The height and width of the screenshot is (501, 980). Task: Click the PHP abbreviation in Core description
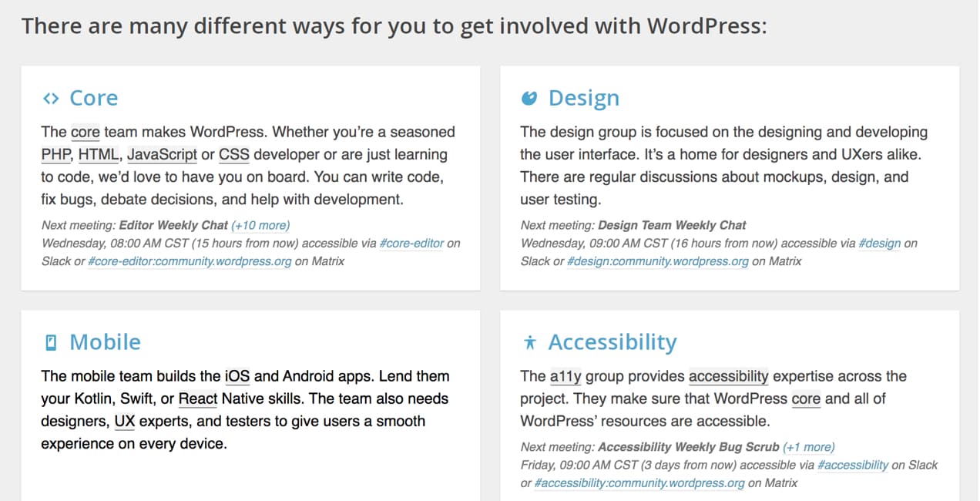[55, 154]
